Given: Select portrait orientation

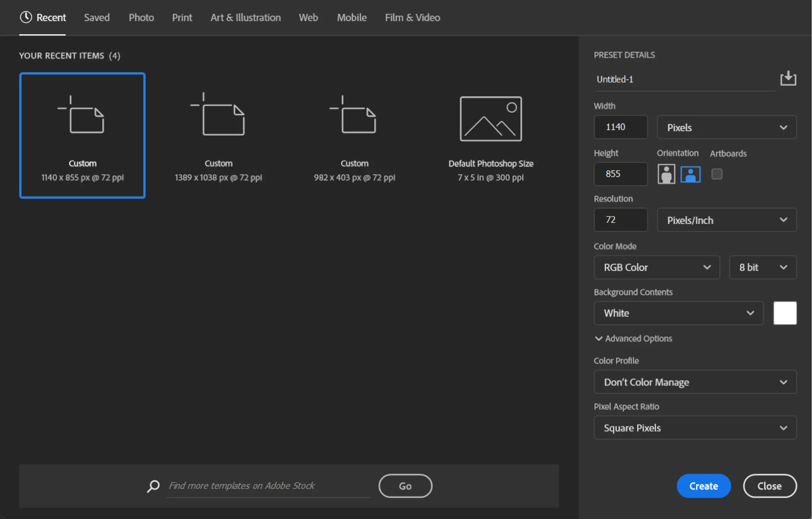Looking at the screenshot, I should point(666,174).
